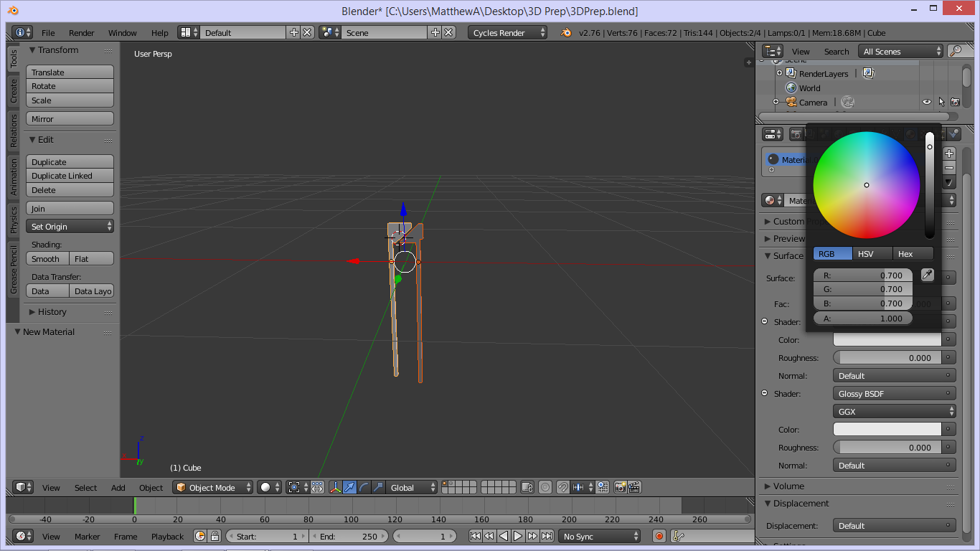Toggle lock camera and layers to scene
980x551 pixels.
[527, 487]
